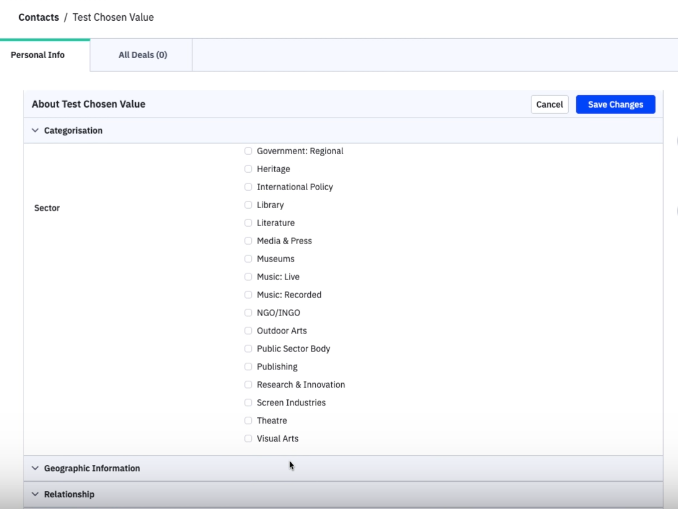Switch to the All Deals (0) tab

[x=142, y=55]
